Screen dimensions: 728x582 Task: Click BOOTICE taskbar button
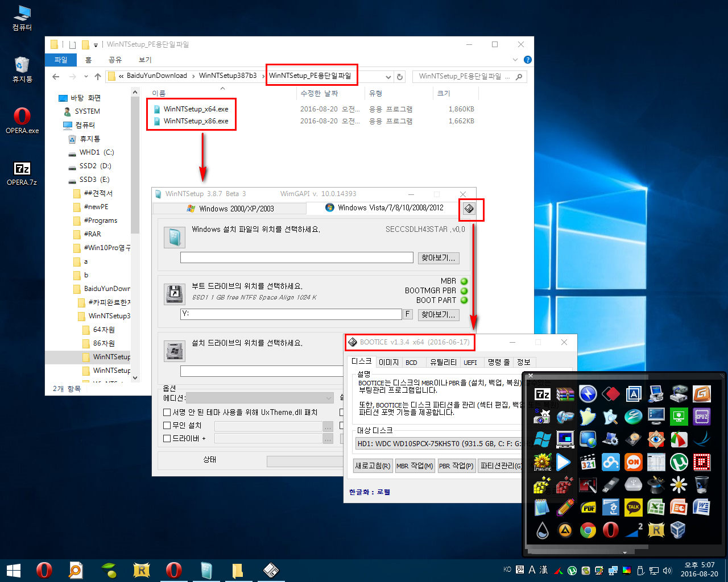(270, 570)
